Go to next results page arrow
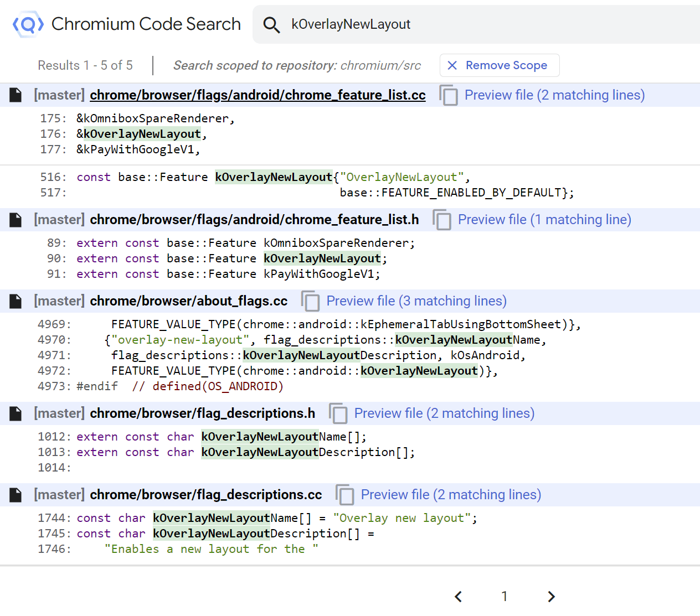The image size is (700, 616). pyautogui.click(x=551, y=597)
